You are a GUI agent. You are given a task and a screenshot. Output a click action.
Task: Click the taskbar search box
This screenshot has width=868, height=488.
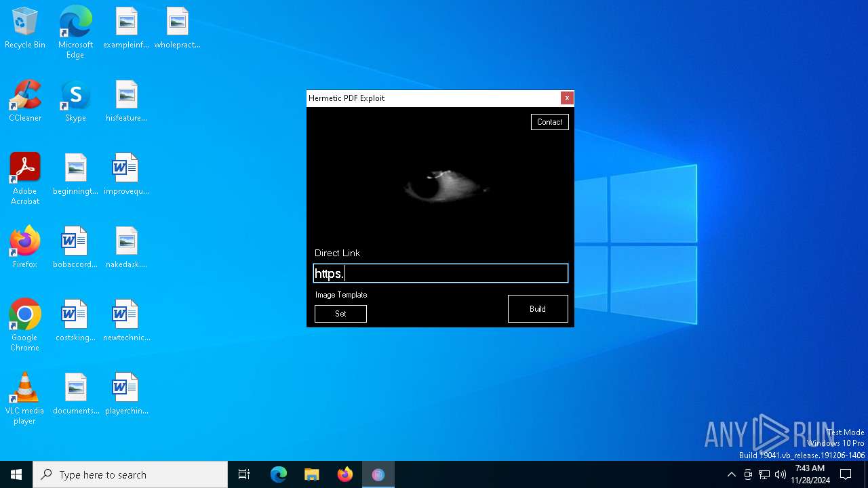click(x=130, y=474)
